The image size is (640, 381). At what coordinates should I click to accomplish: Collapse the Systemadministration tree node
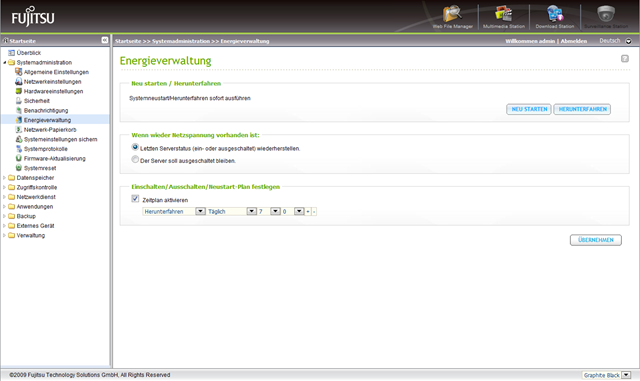click(4, 62)
